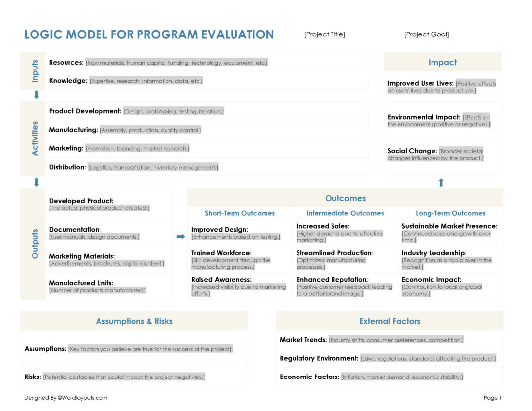Select the Knowledge placeholder text
Screen dimensions: 532x411
[146, 81]
